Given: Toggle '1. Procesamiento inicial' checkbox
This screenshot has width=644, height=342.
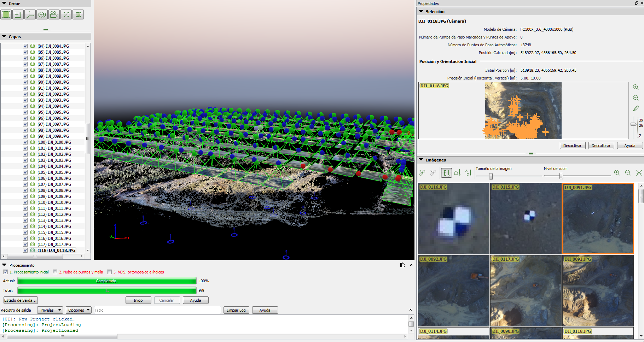Looking at the screenshot, I should pos(5,272).
